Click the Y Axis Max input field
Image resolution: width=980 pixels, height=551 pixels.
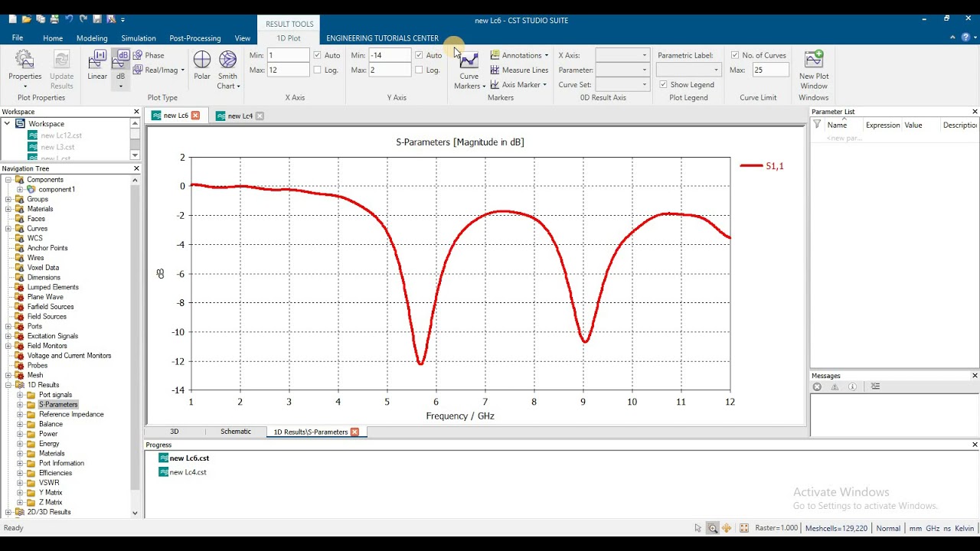point(390,70)
